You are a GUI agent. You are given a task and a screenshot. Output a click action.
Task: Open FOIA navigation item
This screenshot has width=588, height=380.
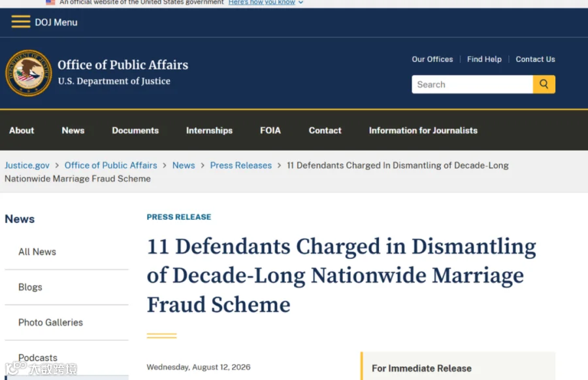click(270, 130)
